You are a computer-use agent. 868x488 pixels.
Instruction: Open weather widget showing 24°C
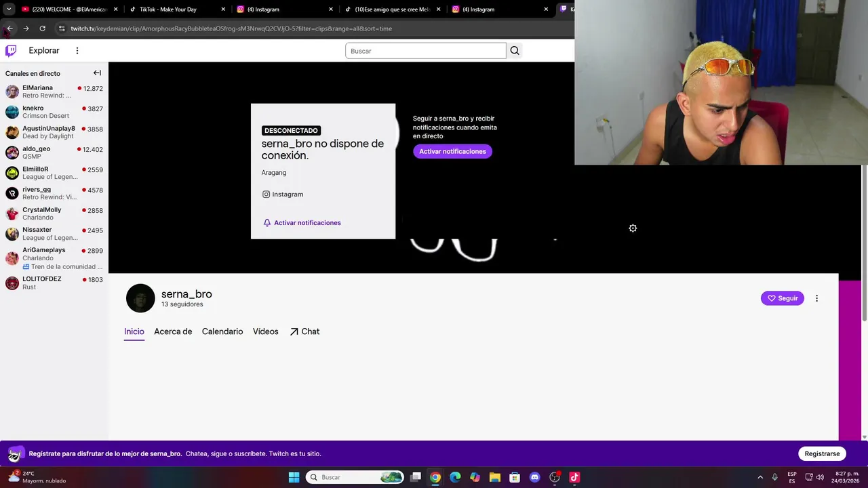(35, 477)
